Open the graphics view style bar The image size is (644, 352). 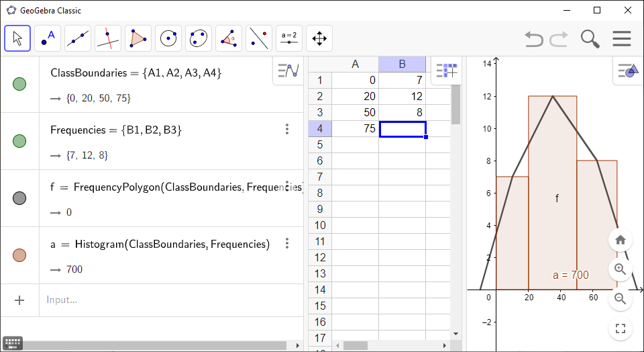click(628, 71)
